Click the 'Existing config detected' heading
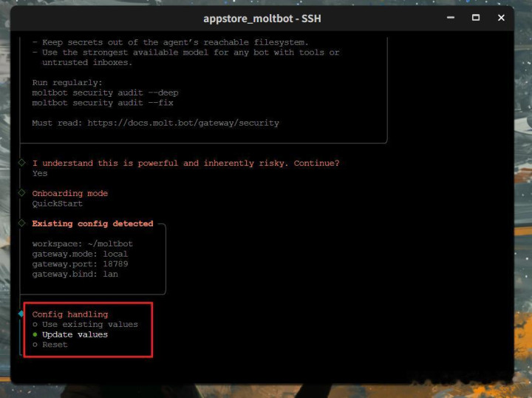This screenshot has height=398, width=532. (x=92, y=223)
